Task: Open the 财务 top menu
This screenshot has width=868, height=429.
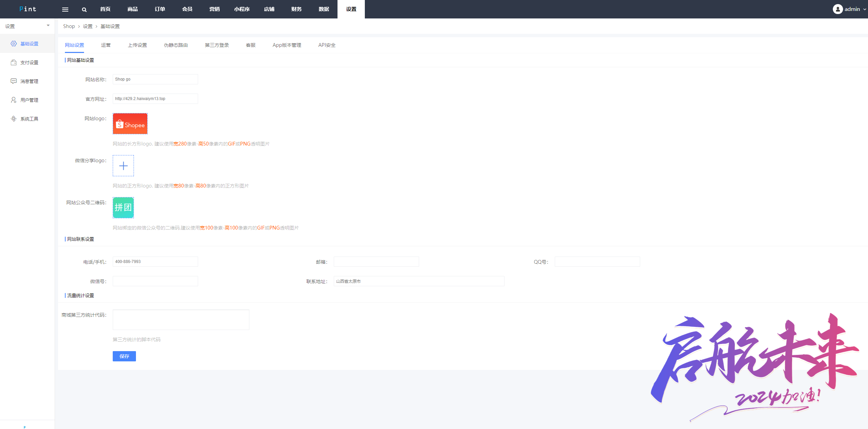Action: [297, 9]
